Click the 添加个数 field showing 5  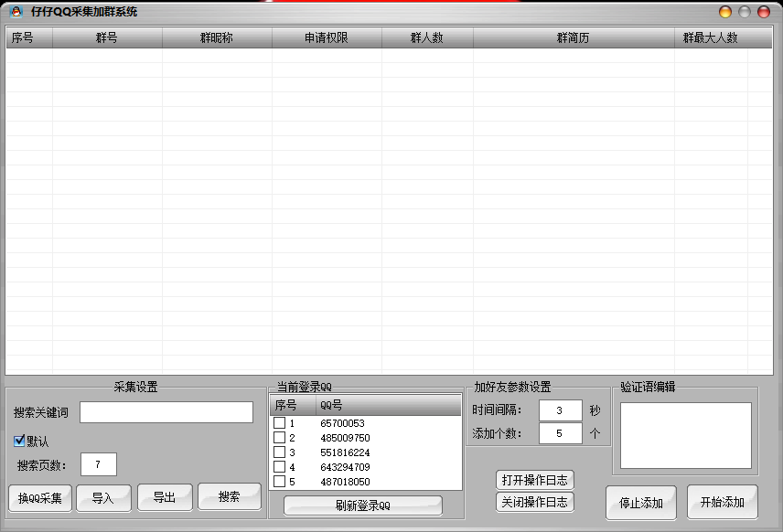(x=561, y=433)
